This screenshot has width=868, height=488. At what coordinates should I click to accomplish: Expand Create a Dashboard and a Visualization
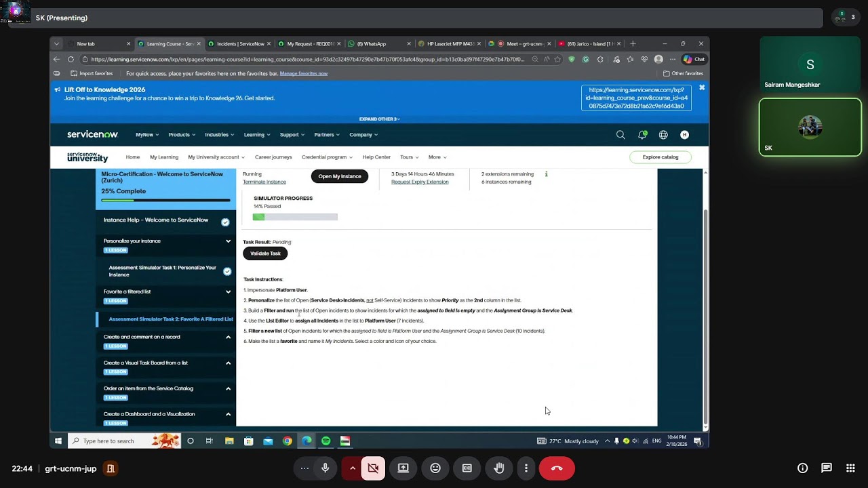click(x=228, y=414)
